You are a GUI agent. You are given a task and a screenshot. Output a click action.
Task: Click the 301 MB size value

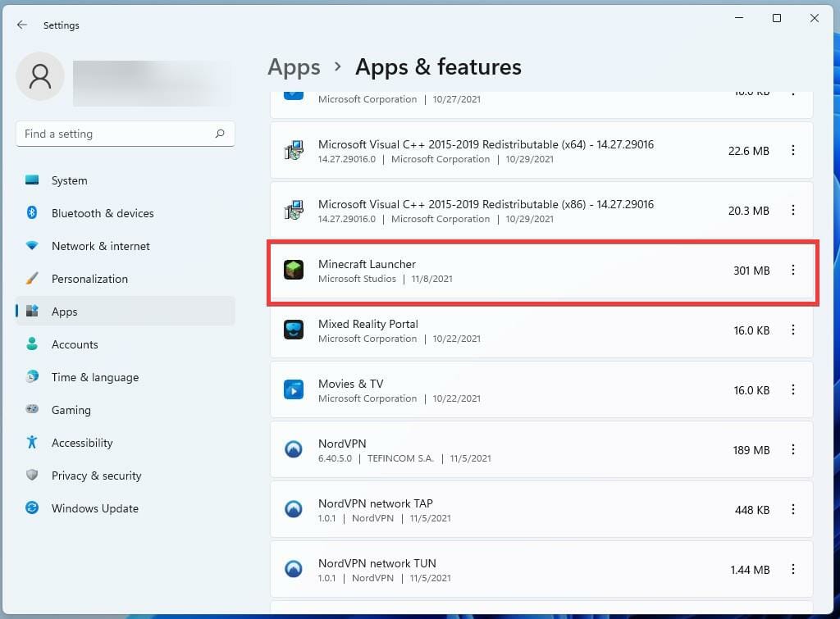click(751, 271)
